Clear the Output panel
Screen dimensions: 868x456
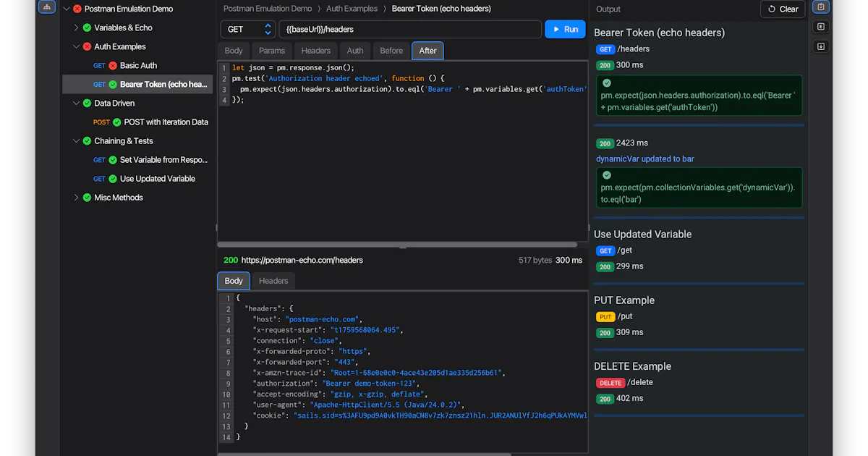[783, 9]
